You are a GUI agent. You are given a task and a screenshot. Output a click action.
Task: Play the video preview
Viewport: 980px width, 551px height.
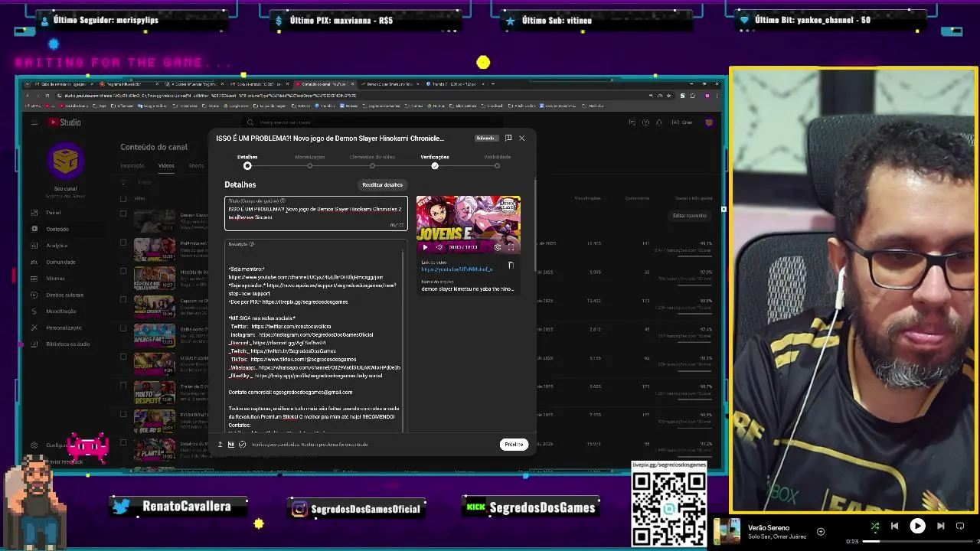click(x=426, y=247)
